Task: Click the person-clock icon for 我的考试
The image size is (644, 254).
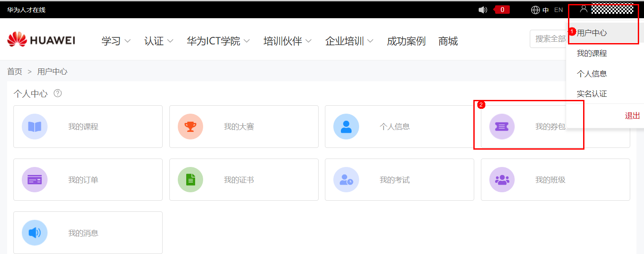Action: (x=346, y=180)
